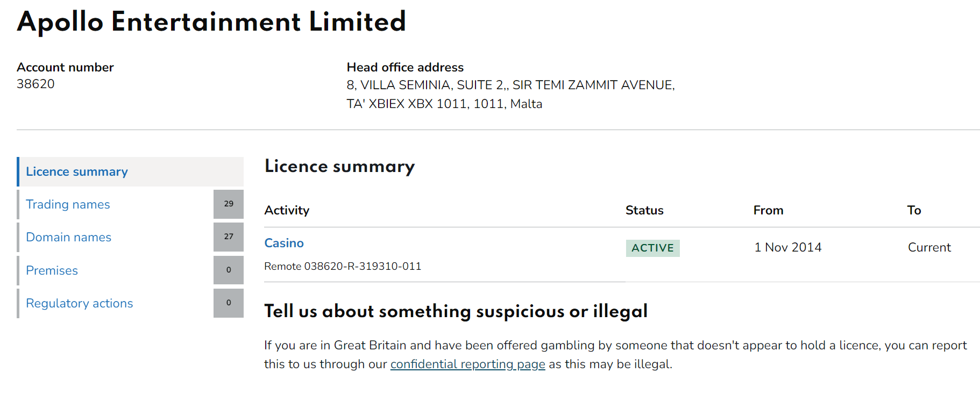View the Regulatory actions tab
This screenshot has width=980, height=394.
point(79,303)
